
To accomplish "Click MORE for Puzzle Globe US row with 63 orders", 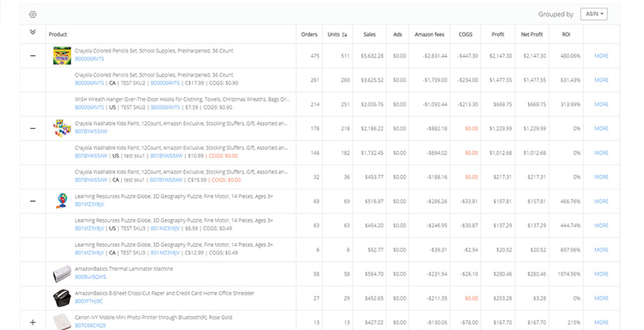I will coord(601,225).
